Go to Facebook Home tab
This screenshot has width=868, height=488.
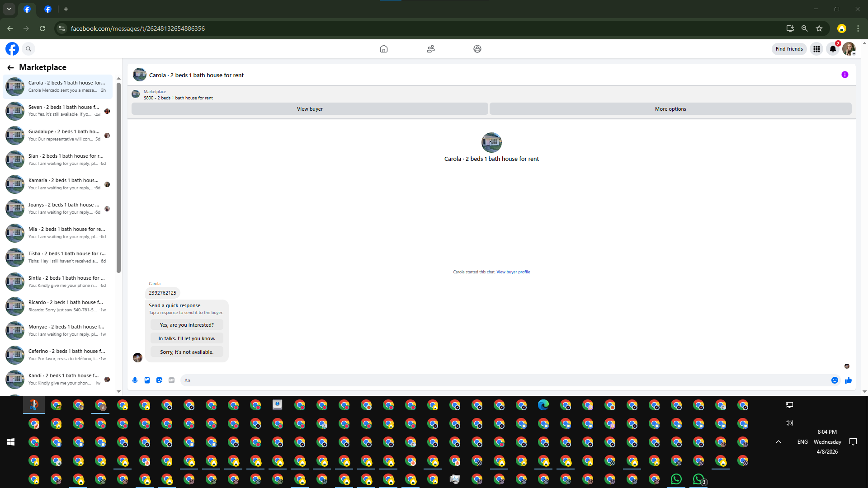click(384, 49)
